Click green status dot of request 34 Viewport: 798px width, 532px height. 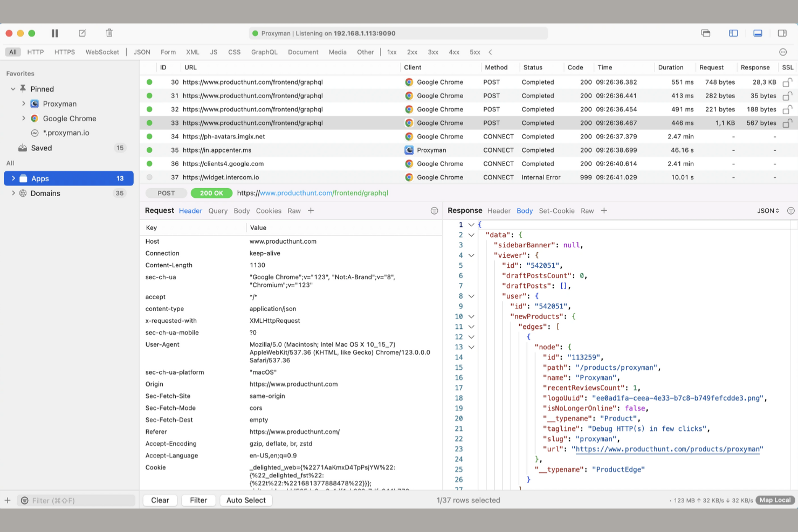pos(149,137)
